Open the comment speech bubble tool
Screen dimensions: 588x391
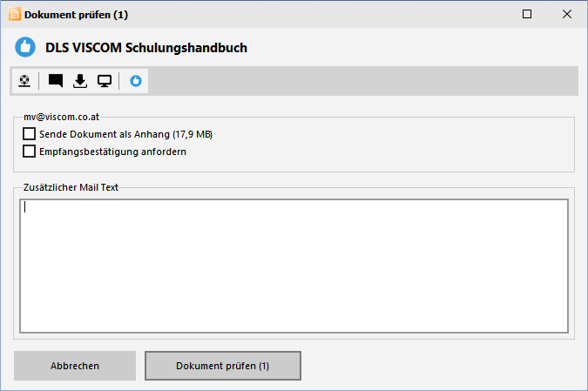(x=56, y=81)
